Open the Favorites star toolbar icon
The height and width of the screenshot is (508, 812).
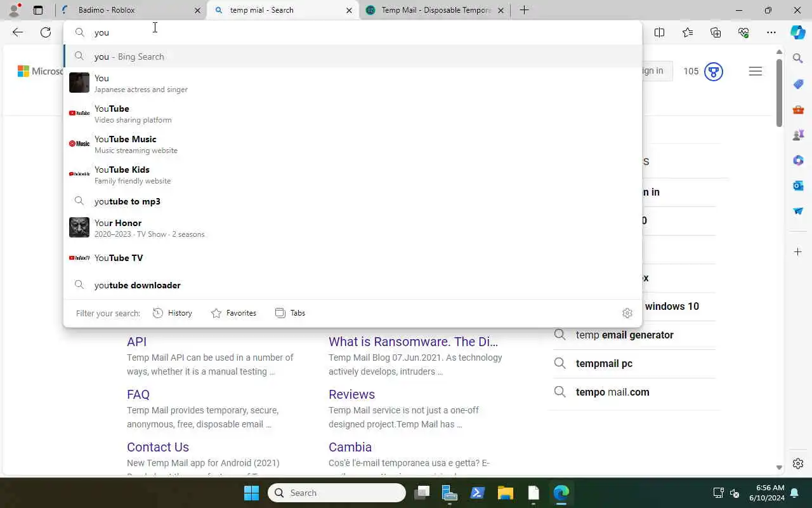point(688,32)
